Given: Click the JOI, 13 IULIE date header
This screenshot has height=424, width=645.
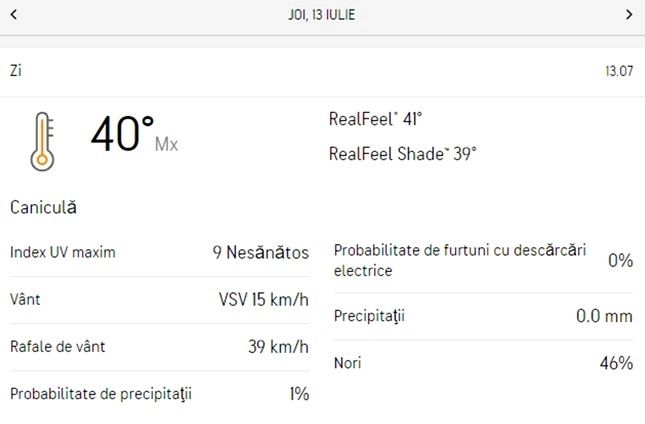Looking at the screenshot, I should 322,15.
